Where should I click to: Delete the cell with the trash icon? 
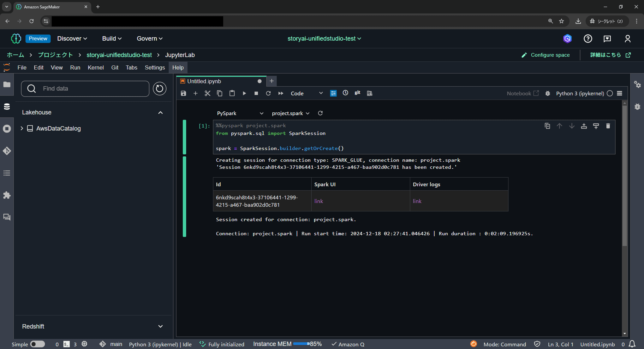coord(608,126)
